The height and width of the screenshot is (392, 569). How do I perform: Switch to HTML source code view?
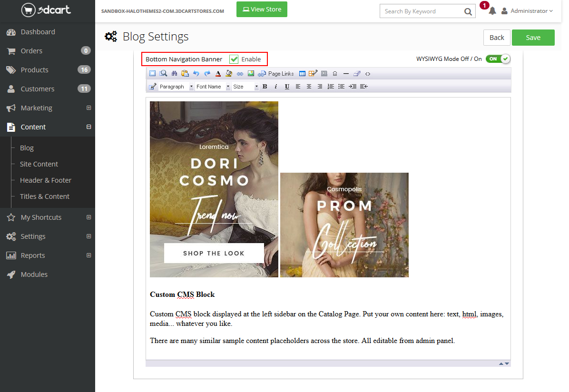click(367, 74)
